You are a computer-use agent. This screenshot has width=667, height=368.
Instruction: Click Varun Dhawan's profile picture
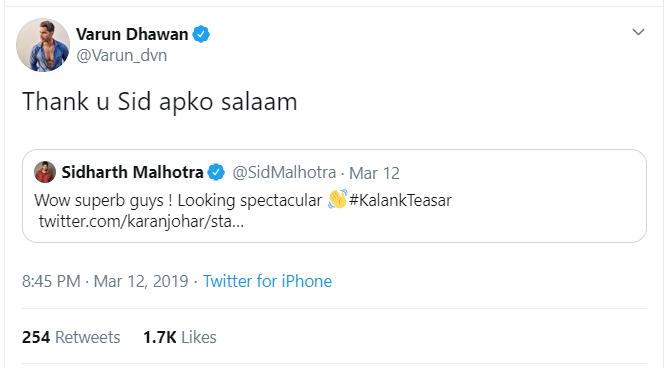(43, 45)
